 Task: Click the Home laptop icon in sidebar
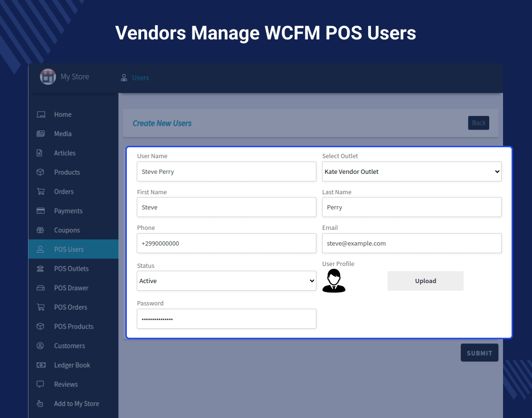(41, 114)
